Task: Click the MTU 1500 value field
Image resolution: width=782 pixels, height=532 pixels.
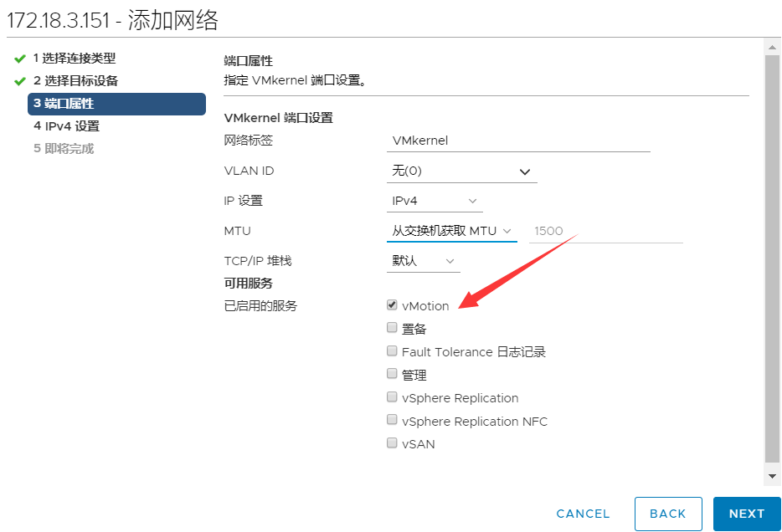Action: 605,231
